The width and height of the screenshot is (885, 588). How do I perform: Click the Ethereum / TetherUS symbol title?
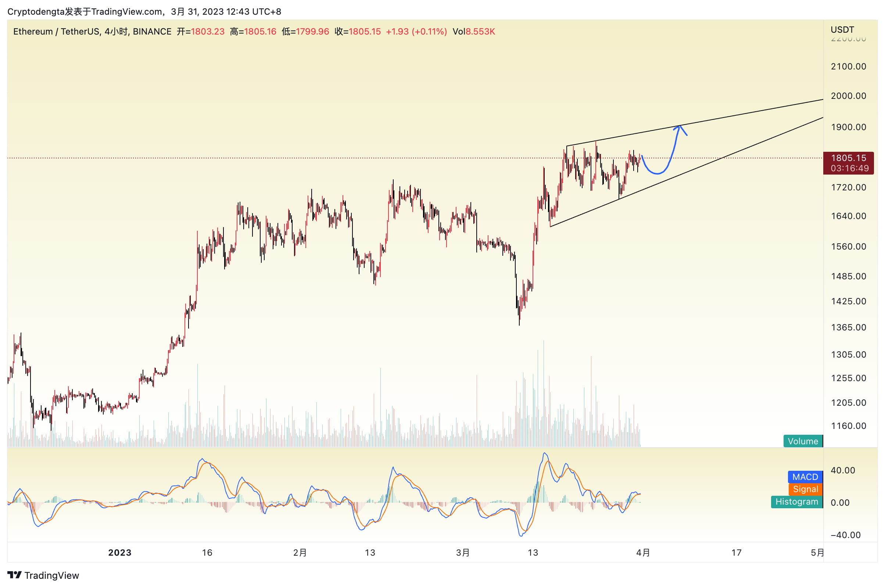pos(56,32)
